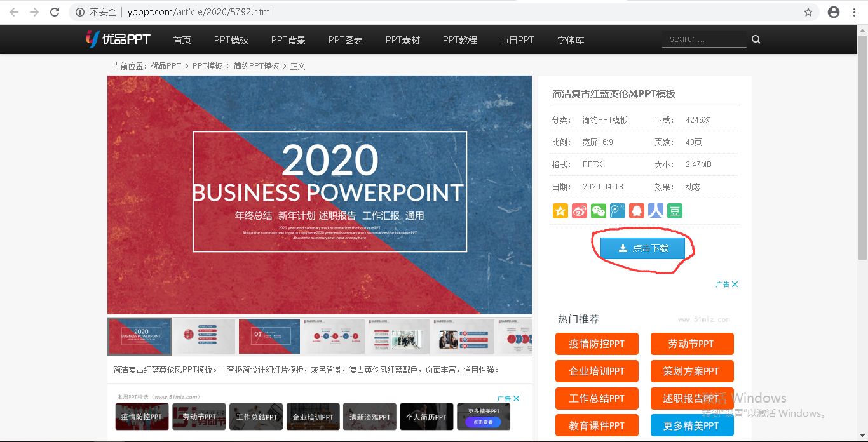868x442 pixels.
Task: Click blue 更多精美PPT button in 热门推荐
Action: [692, 425]
